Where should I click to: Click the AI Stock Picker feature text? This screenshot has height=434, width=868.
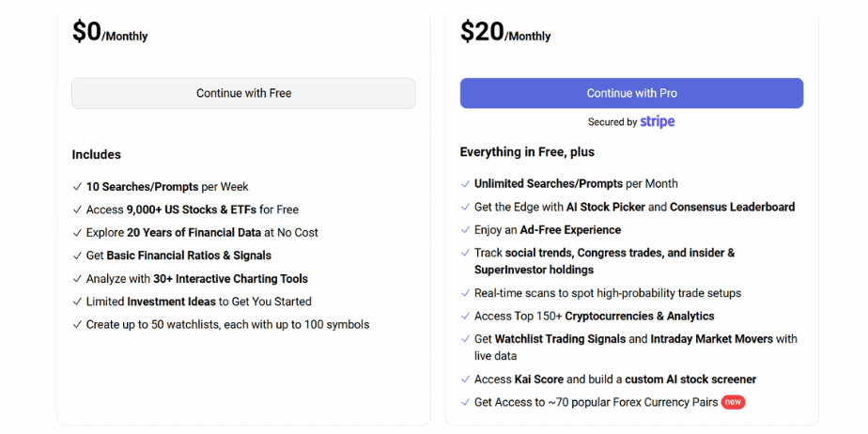pyautogui.click(x=606, y=207)
